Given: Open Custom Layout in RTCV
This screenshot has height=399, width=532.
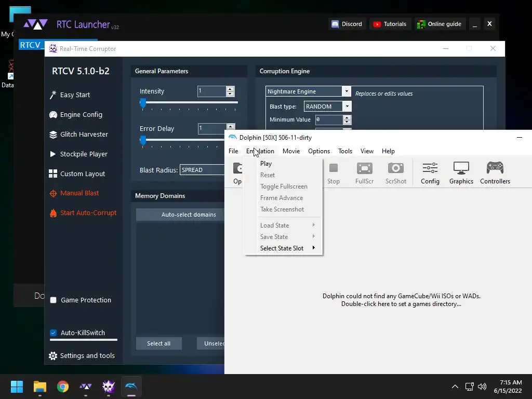Looking at the screenshot, I should (77, 174).
